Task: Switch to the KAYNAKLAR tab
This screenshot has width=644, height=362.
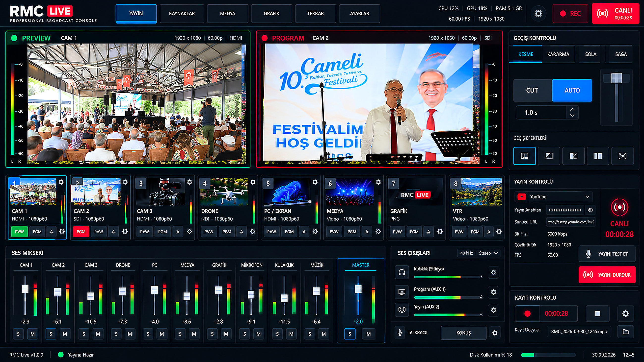Action: coord(182,14)
